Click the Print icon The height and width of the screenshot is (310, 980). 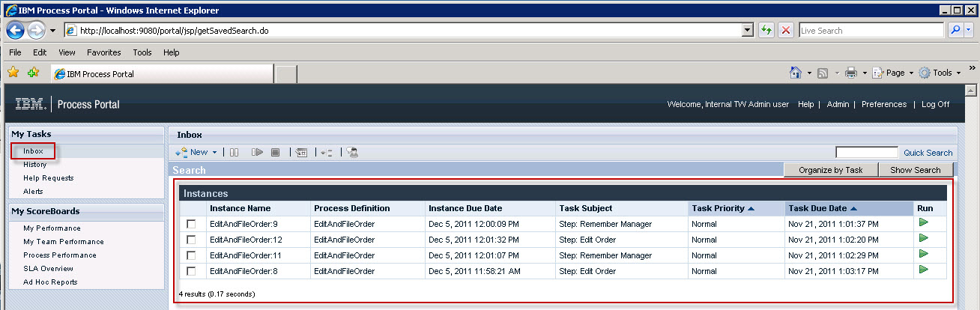851,73
